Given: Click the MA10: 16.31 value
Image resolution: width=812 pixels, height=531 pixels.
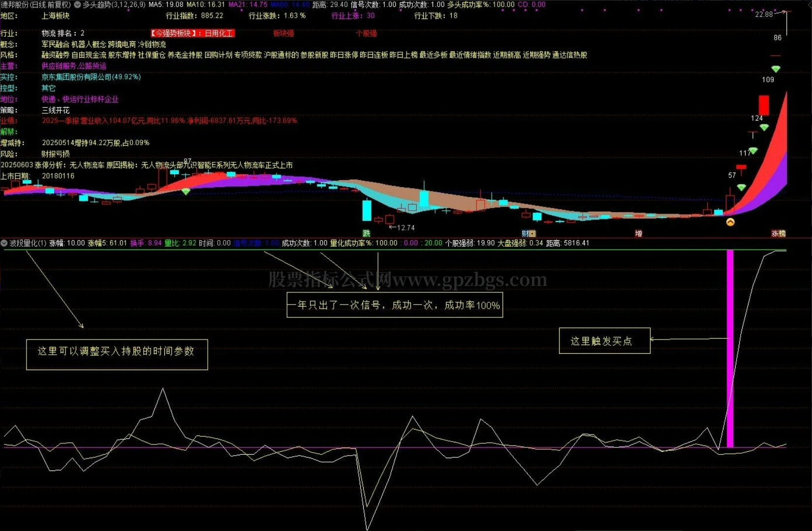Looking at the screenshot, I should point(205,4).
